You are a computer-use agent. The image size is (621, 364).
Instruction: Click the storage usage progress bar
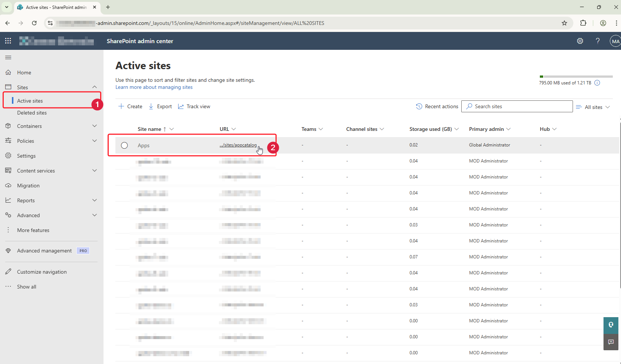(x=576, y=77)
